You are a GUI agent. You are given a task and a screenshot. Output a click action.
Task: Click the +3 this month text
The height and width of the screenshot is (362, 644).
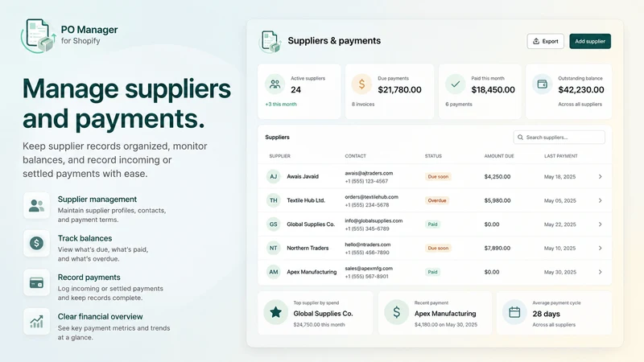tap(281, 105)
